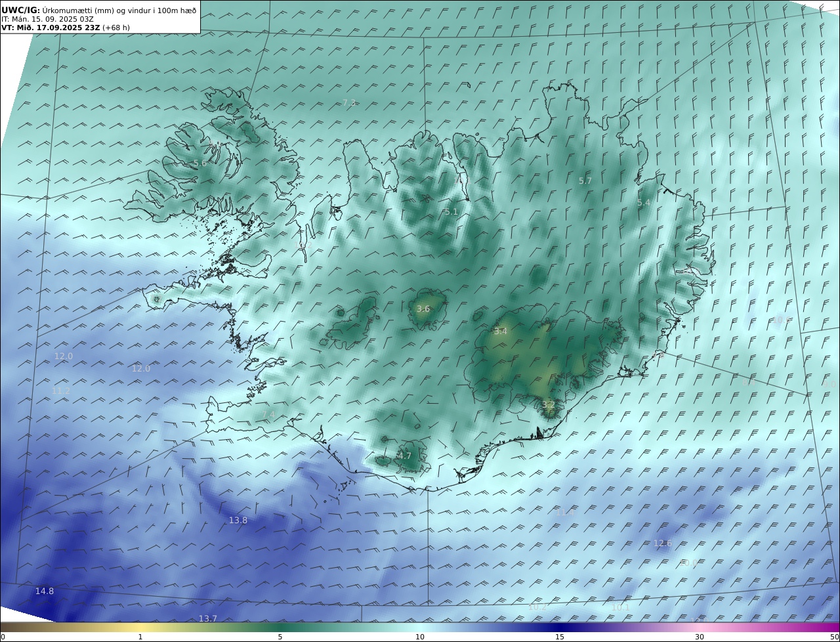This screenshot has width=840, height=642.
Task: Click the precipitable water color scale bar
Action: pos(420,627)
